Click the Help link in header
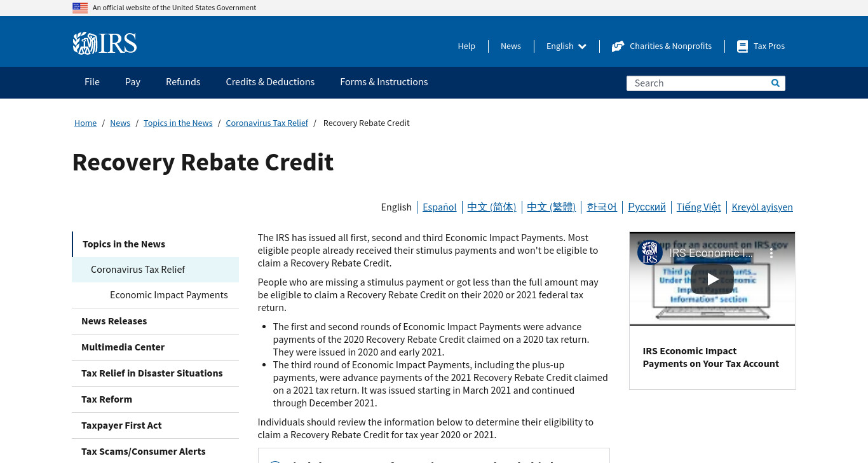 (466, 46)
